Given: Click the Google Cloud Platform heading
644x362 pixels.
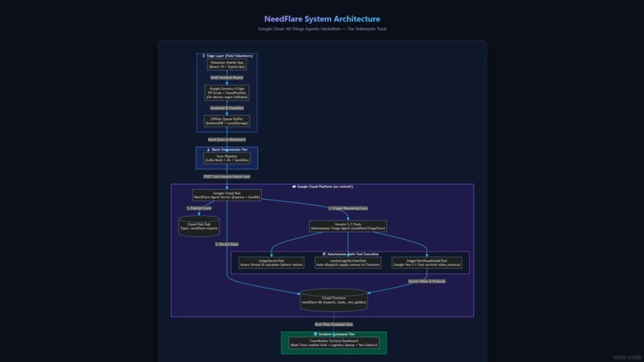Looking at the screenshot, I should (325, 186).
